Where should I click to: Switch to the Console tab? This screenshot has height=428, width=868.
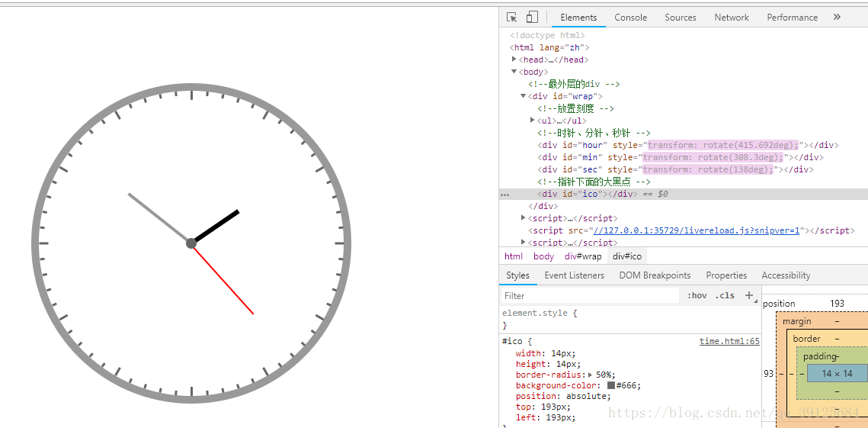point(630,18)
